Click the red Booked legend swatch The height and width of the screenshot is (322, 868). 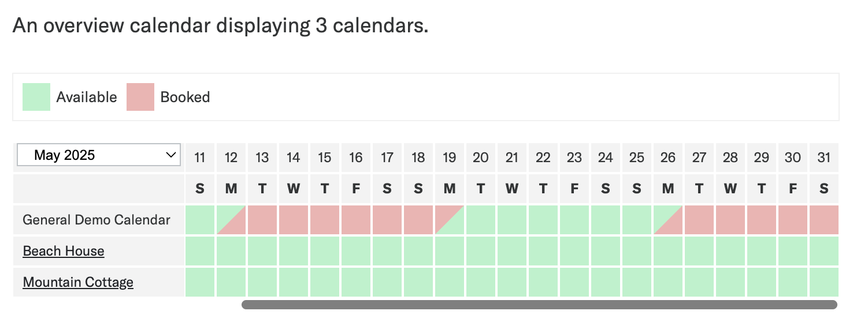tap(140, 97)
